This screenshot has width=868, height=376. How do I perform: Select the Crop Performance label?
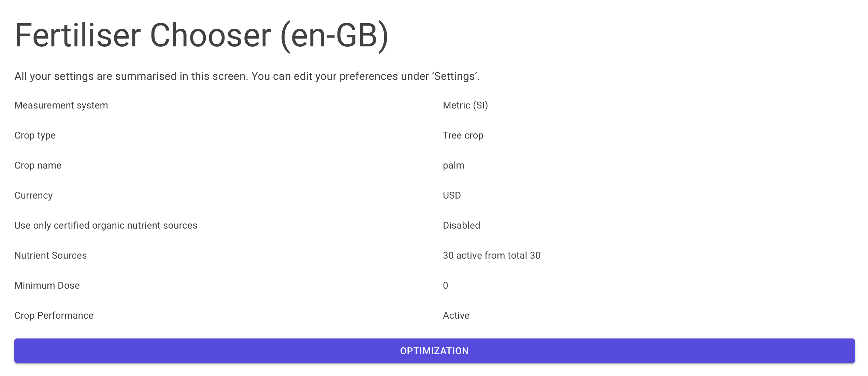coord(54,316)
